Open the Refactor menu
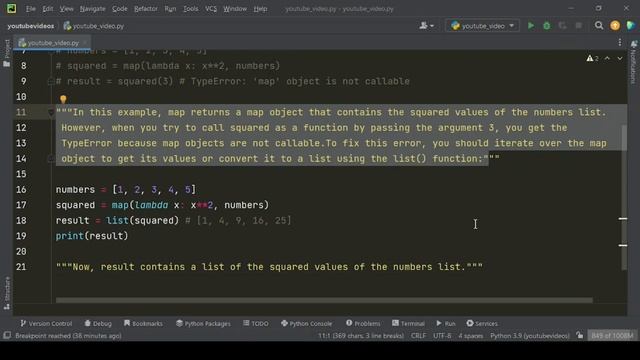 146,9
